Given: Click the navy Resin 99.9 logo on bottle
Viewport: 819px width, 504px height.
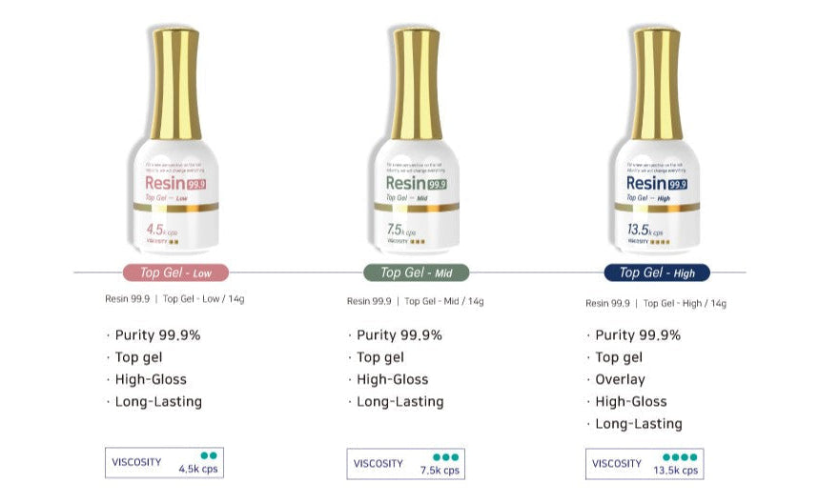Looking at the screenshot, I should [x=656, y=183].
